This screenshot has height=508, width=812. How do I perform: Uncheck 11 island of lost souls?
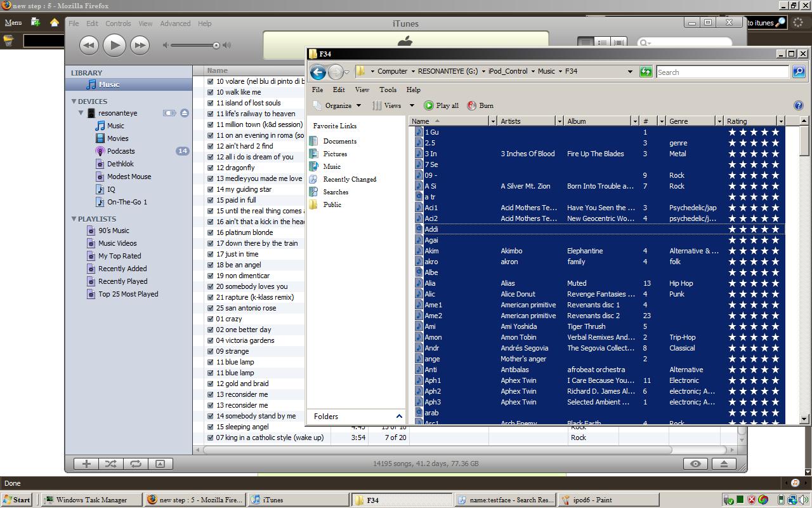(x=211, y=103)
